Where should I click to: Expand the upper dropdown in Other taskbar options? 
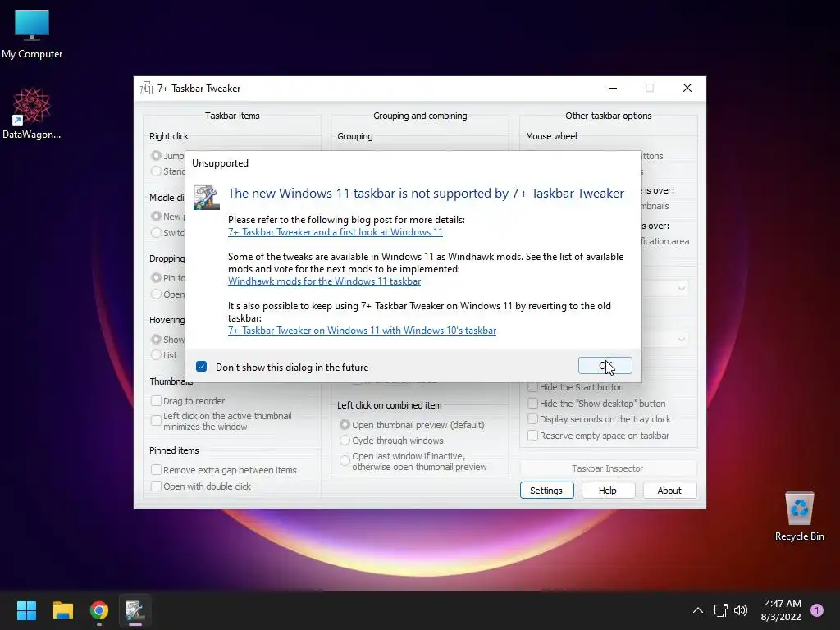click(x=682, y=289)
